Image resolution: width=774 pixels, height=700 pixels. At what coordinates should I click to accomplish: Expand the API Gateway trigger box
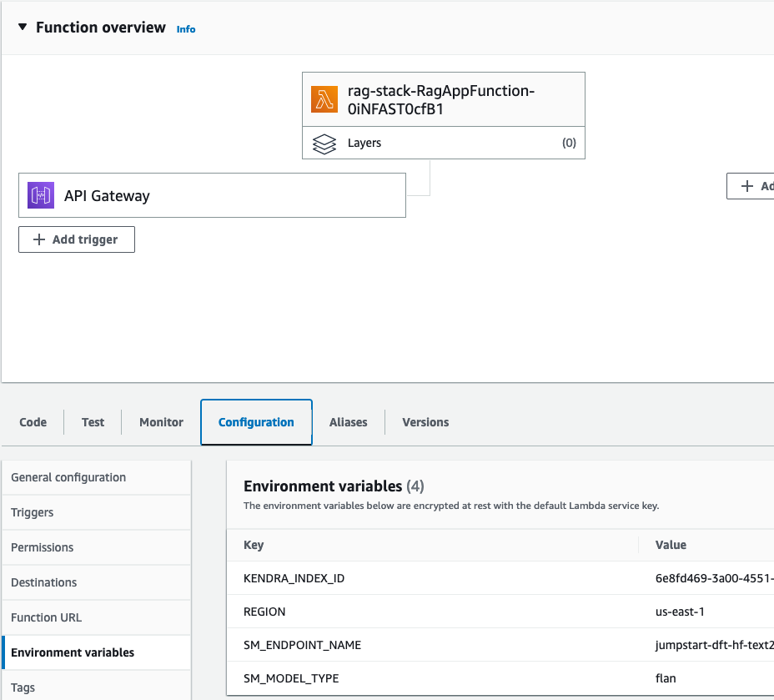[x=212, y=194]
